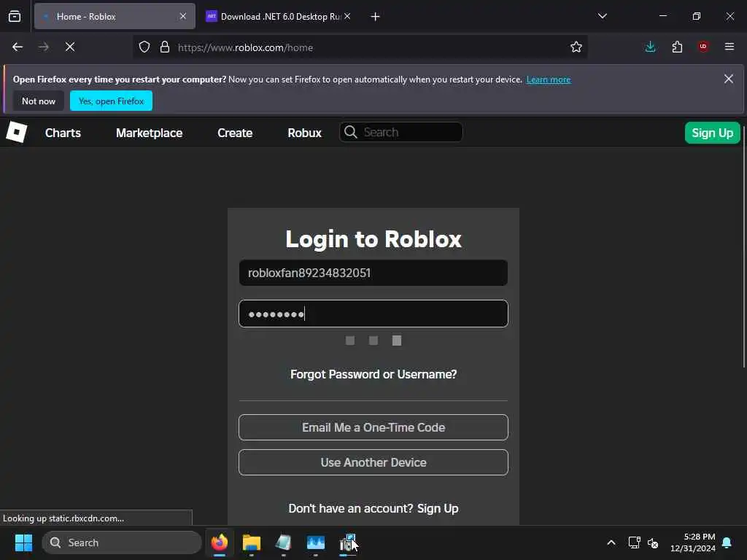This screenshot has height=560, width=747.
Task: Click the installer taskbar app icon
Action: point(348,542)
